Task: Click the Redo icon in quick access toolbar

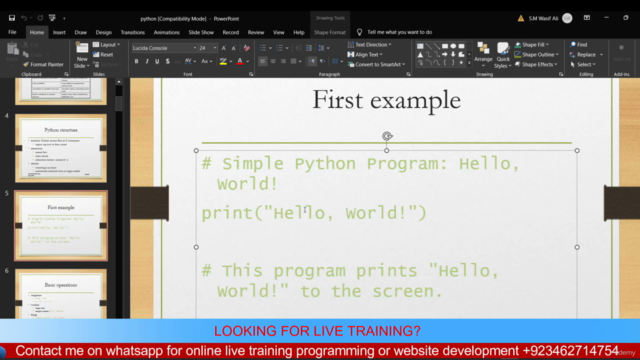Action: [x=40, y=18]
